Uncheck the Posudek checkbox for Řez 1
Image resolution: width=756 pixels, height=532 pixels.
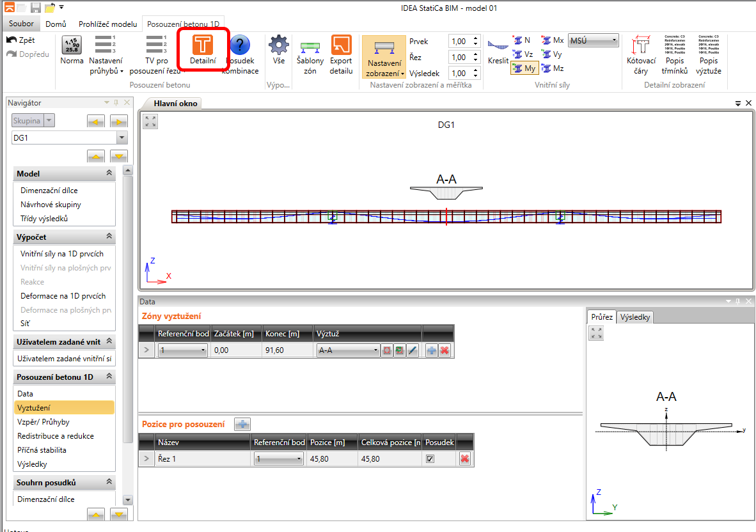click(430, 458)
